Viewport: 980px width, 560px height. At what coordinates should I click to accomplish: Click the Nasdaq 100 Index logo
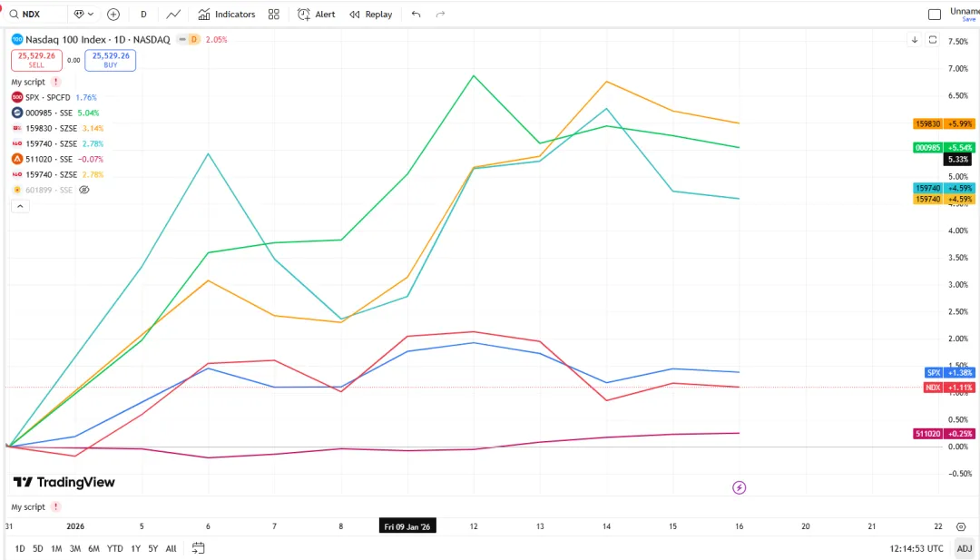coord(17,39)
